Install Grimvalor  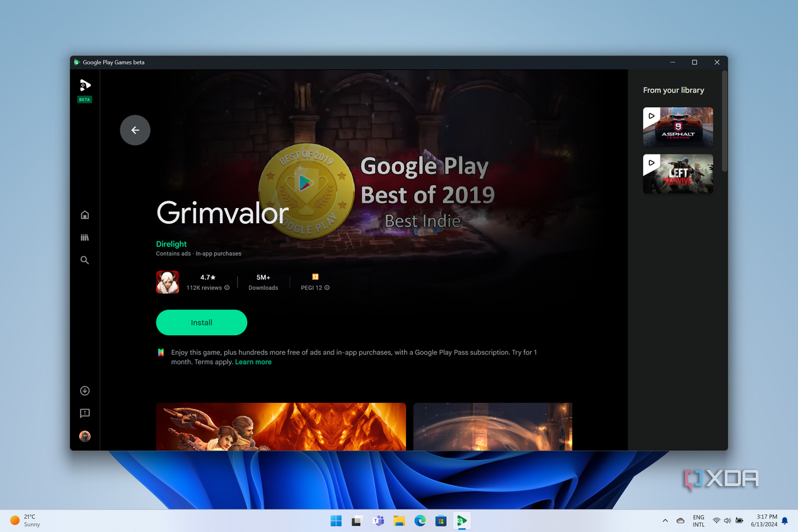click(x=202, y=322)
